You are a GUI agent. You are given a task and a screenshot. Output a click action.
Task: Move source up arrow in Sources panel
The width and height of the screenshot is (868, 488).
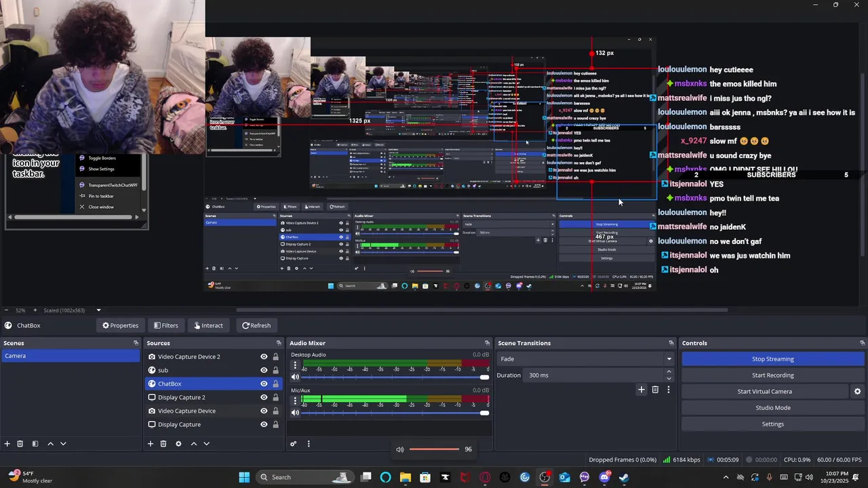(x=193, y=444)
